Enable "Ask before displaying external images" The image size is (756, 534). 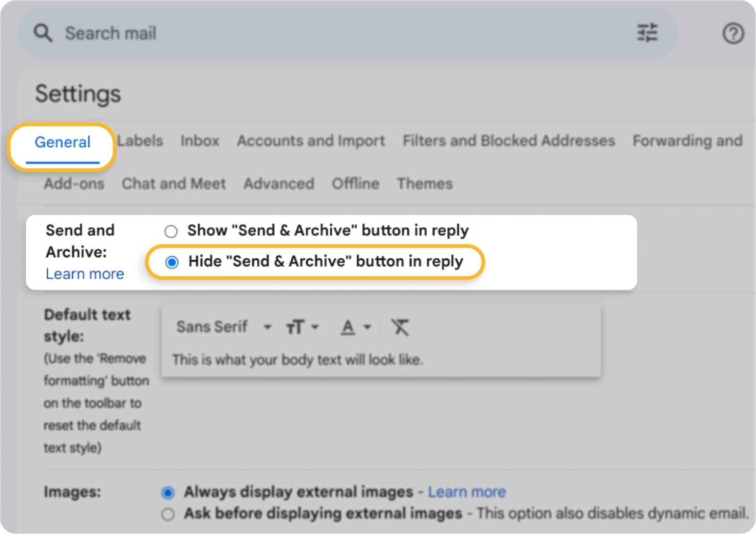[x=168, y=513]
